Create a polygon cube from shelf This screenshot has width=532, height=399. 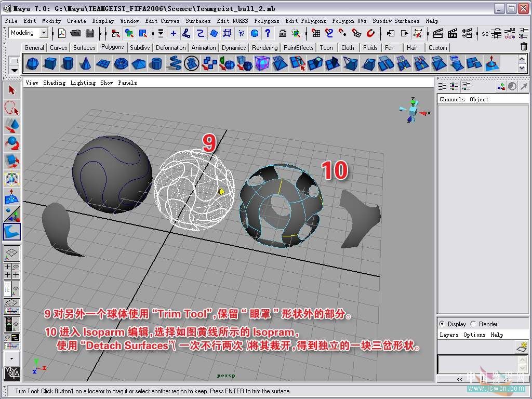coord(50,63)
